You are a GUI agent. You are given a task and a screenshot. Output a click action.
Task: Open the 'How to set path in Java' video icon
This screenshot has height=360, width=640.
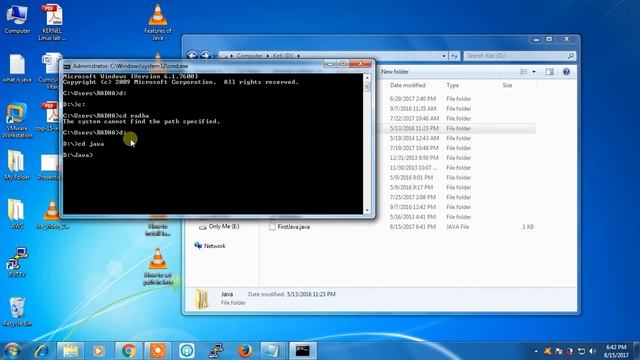pyautogui.click(x=158, y=267)
